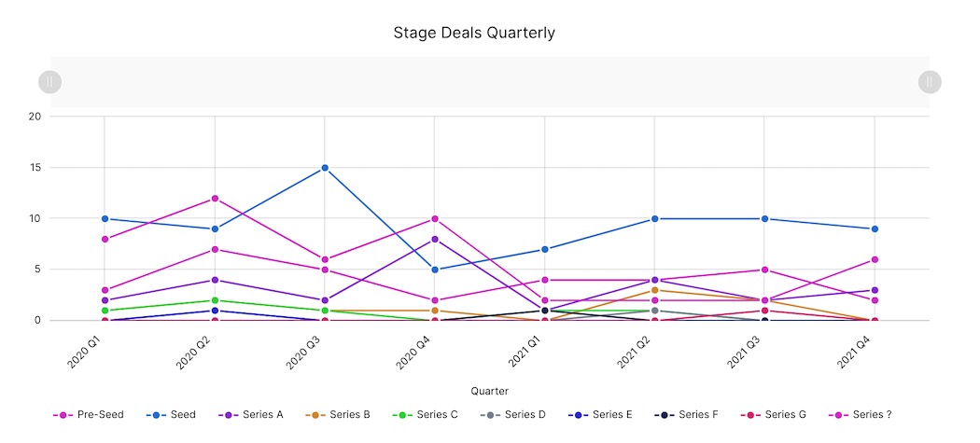Screen dimensions: 980x443
Task: Toggle Series A legend entry
Action: point(251,415)
